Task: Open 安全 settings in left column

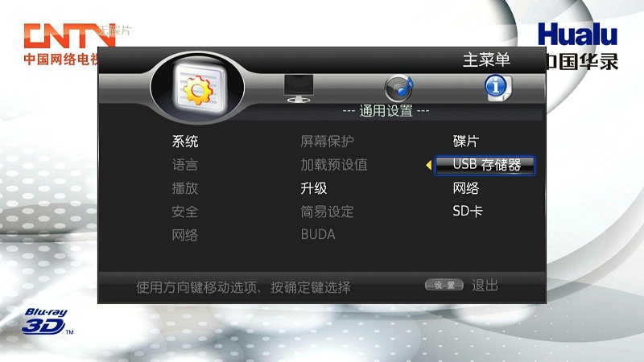Action: [x=185, y=212]
